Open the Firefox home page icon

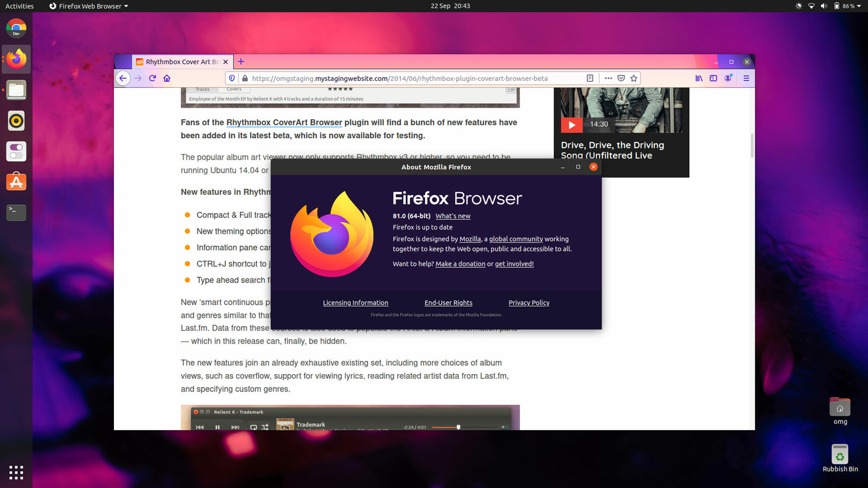coord(167,78)
